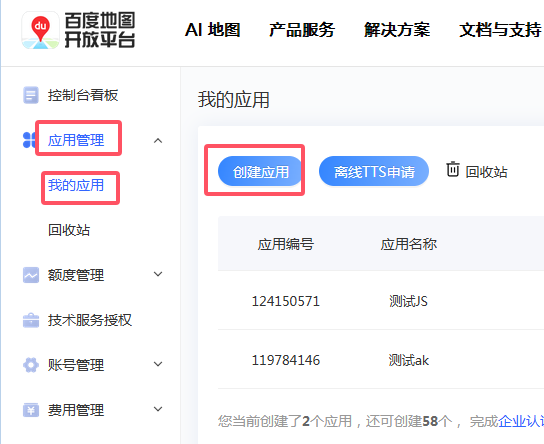
Task: Select 回收站 in the sidebar
Action: (x=69, y=230)
